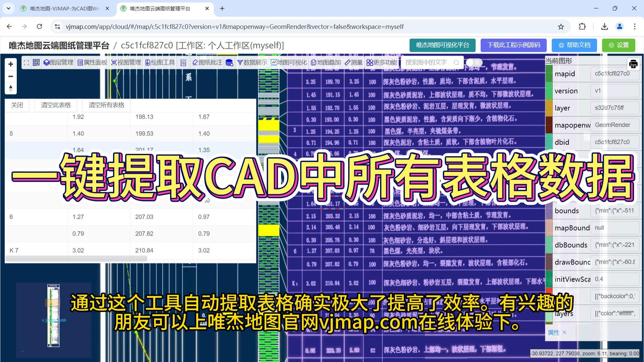Open 地图可视化 map visualization
Image resolution: width=644 pixels, height=362 pixels.
point(289,62)
